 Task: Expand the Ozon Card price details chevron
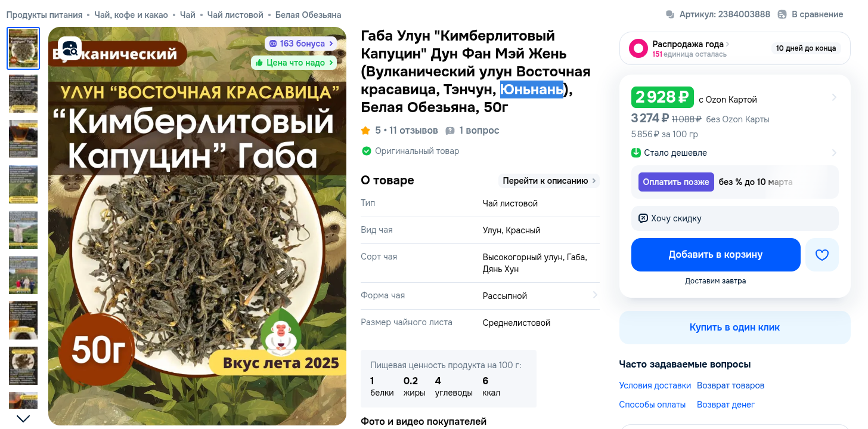[x=834, y=97]
